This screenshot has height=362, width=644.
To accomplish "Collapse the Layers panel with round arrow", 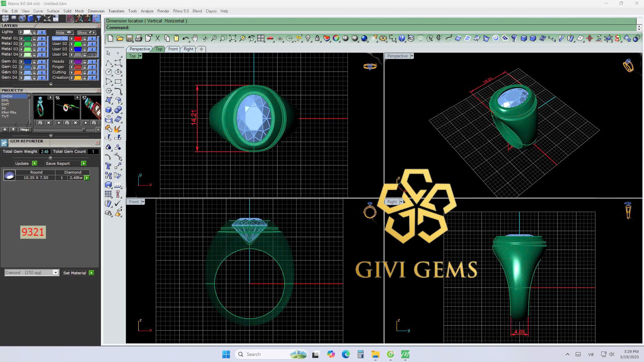I will [51, 84].
